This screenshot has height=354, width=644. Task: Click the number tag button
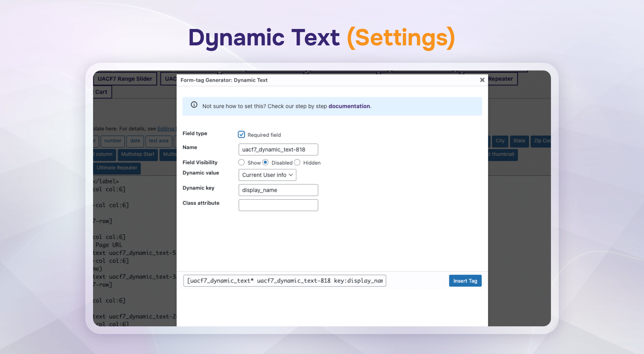point(113,141)
